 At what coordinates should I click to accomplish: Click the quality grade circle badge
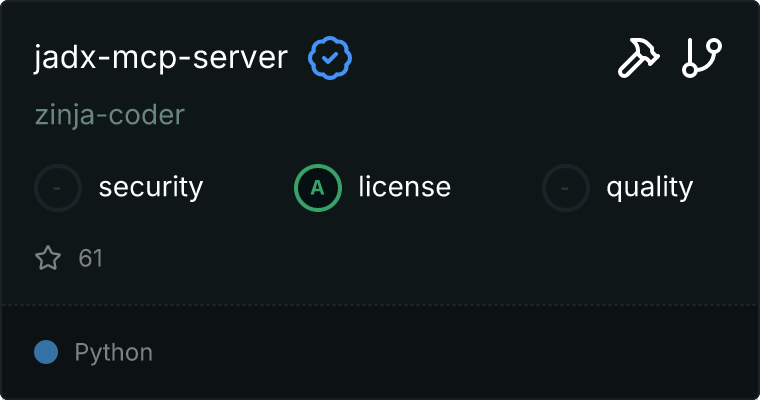[566, 187]
